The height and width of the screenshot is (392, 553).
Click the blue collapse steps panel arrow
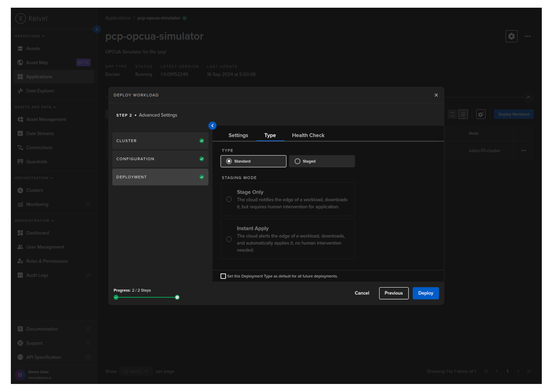click(x=212, y=126)
